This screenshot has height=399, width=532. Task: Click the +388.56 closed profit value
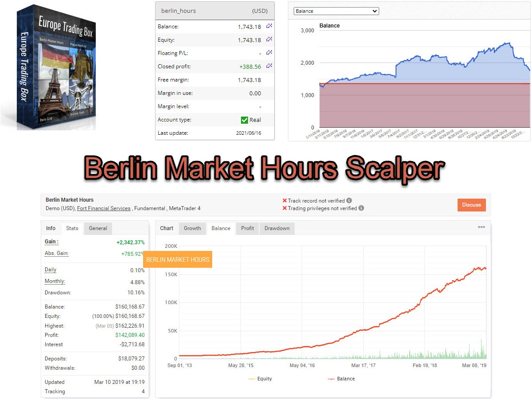pyautogui.click(x=250, y=66)
